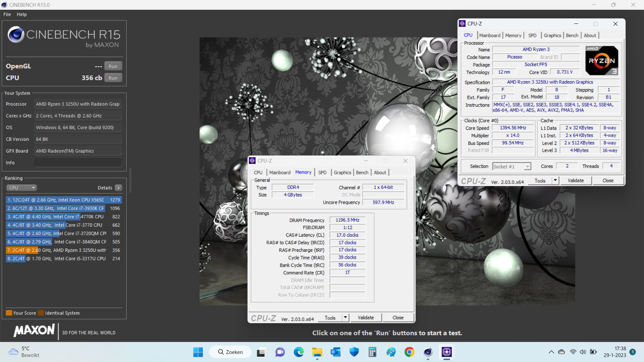This screenshot has height=362, width=644.
Task: Open Chat app from taskbar
Action: pyautogui.click(x=280, y=352)
